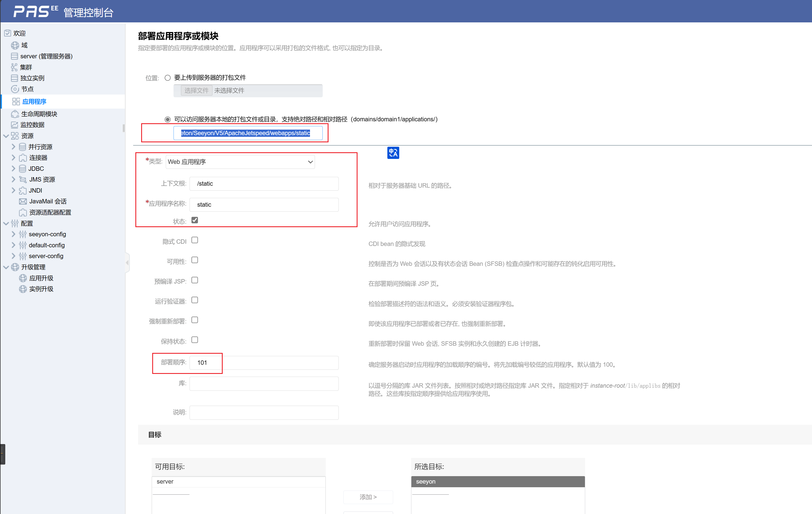Select the upload packaged file radio button

pyautogui.click(x=168, y=78)
